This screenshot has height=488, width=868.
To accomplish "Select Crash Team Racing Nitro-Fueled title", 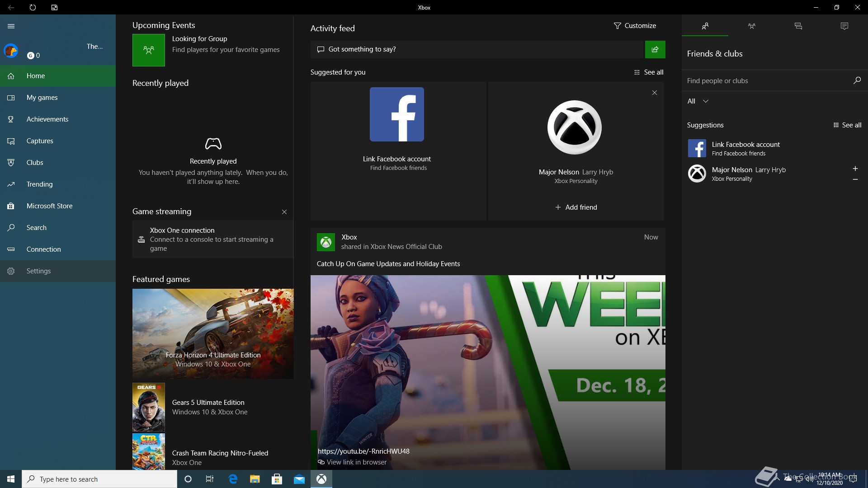I will (x=220, y=453).
